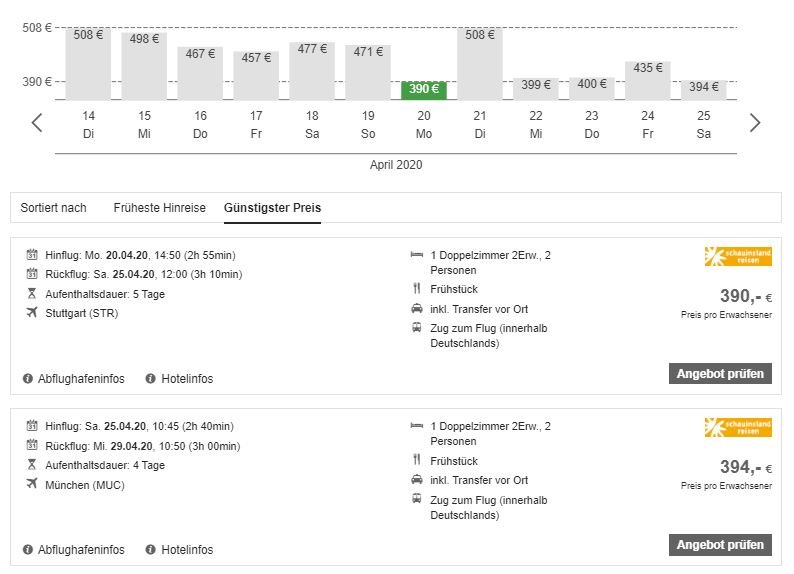The height and width of the screenshot is (574, 794).
Task: Check the 394 € offer via Angebot prüfen
Action: [x=720, y=545]
